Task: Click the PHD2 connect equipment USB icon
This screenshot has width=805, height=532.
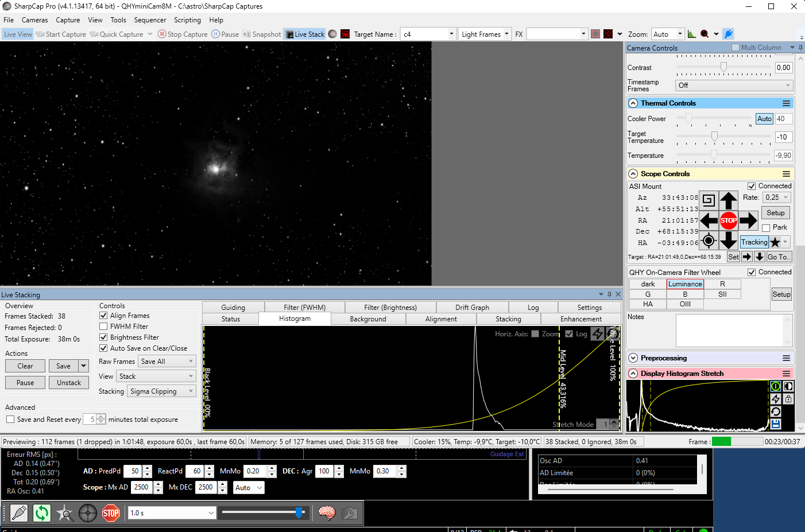Action: 19,513
